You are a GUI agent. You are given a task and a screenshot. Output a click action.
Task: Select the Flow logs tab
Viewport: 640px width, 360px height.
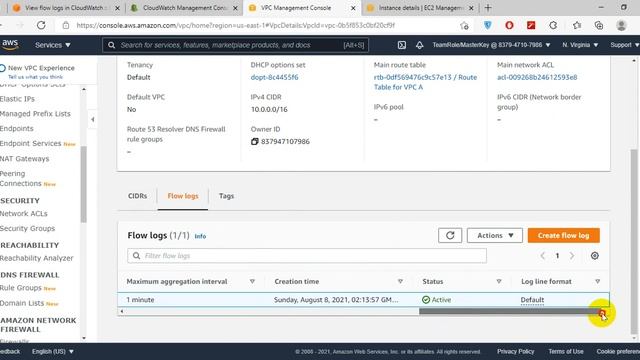point(183,196)
